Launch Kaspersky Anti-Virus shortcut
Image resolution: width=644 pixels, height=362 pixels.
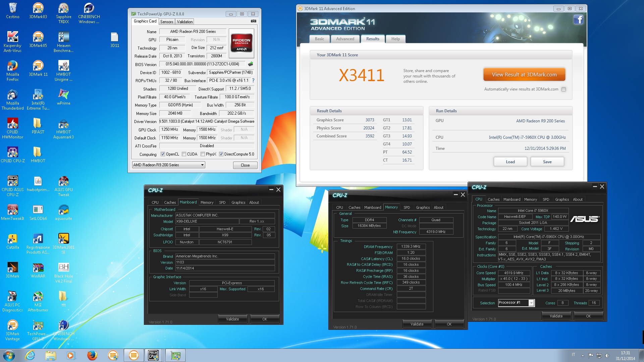[13, 42]
